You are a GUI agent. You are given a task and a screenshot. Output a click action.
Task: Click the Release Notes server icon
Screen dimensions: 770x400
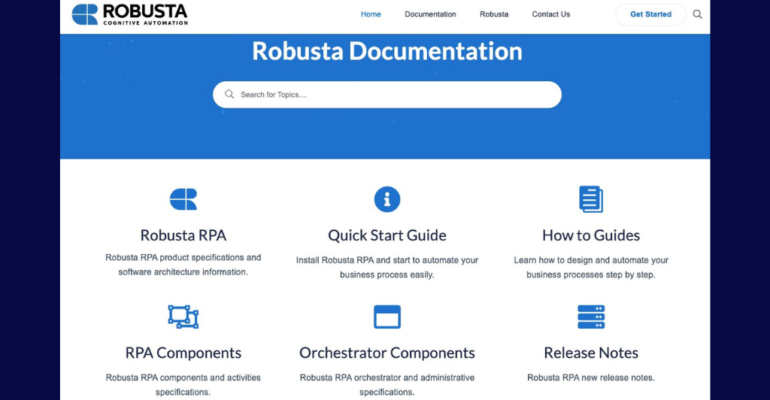coord(591,317)
